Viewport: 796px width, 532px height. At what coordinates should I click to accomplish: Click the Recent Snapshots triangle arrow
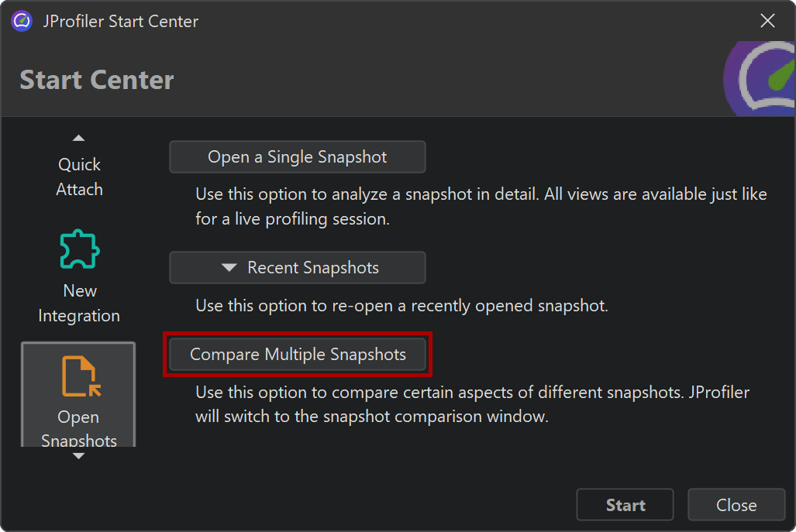pyautogui.click(x=229, y=268)
